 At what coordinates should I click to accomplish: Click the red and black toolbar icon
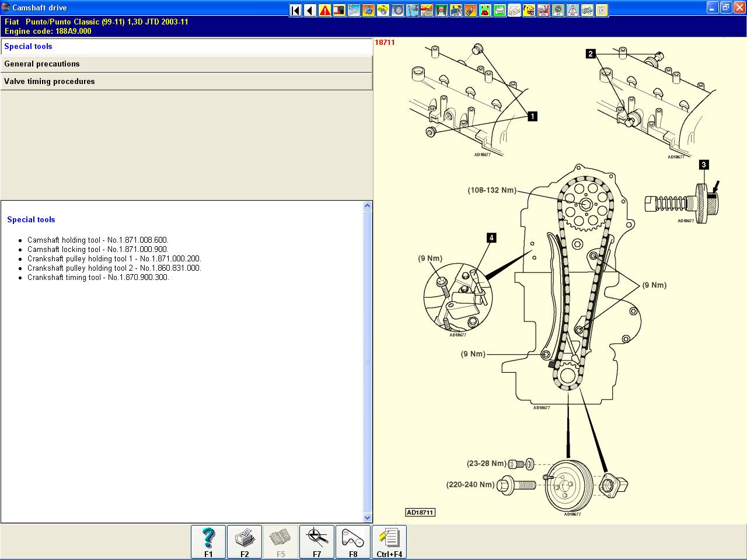(340, 10)
